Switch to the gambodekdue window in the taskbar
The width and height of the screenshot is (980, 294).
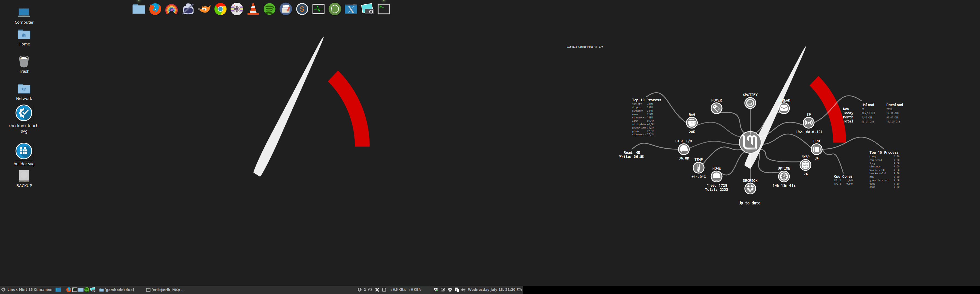pos(117,290)
